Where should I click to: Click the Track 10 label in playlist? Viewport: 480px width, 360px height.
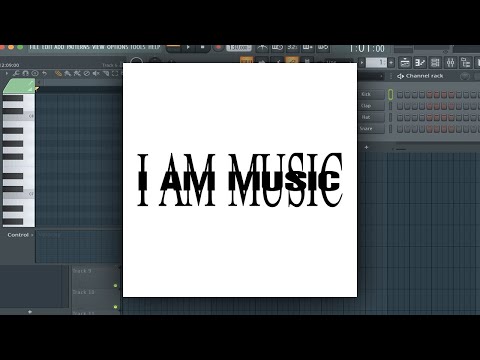click(x=83, y=292)
